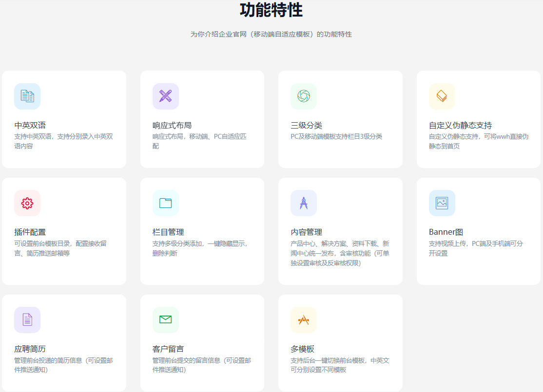Open the 响应式布局 feature title

pos(172,125)
